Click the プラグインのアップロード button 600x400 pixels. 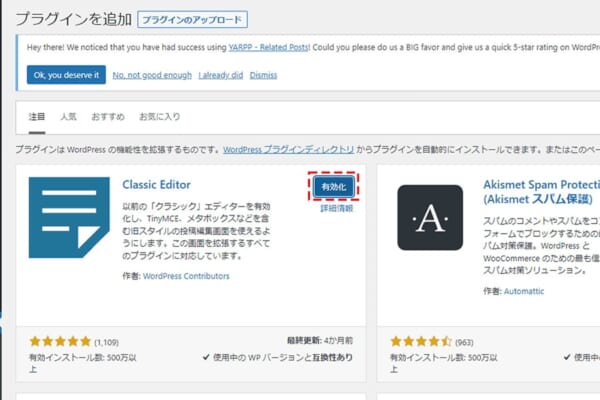point(192,20)
